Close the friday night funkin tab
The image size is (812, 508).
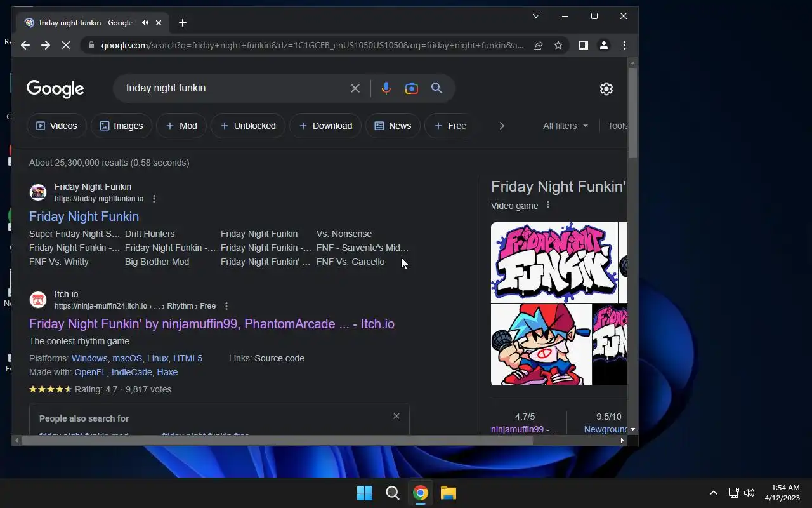159,23
